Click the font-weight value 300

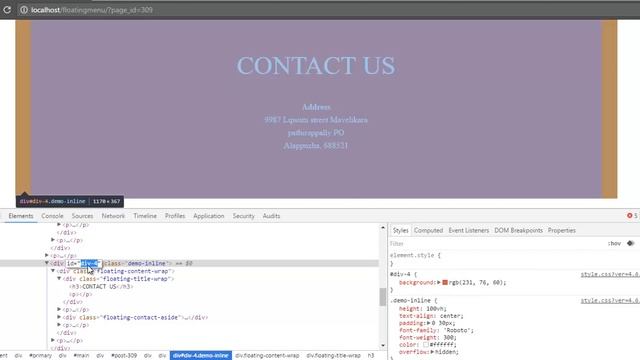pyautogui.click(x=448, y=338)
